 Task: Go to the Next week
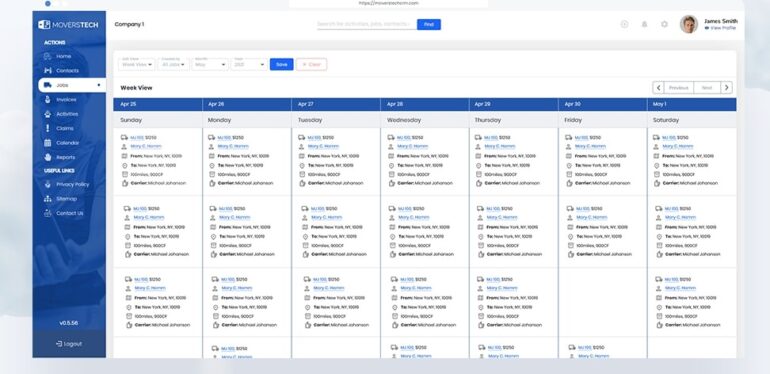tap(707, 88)
